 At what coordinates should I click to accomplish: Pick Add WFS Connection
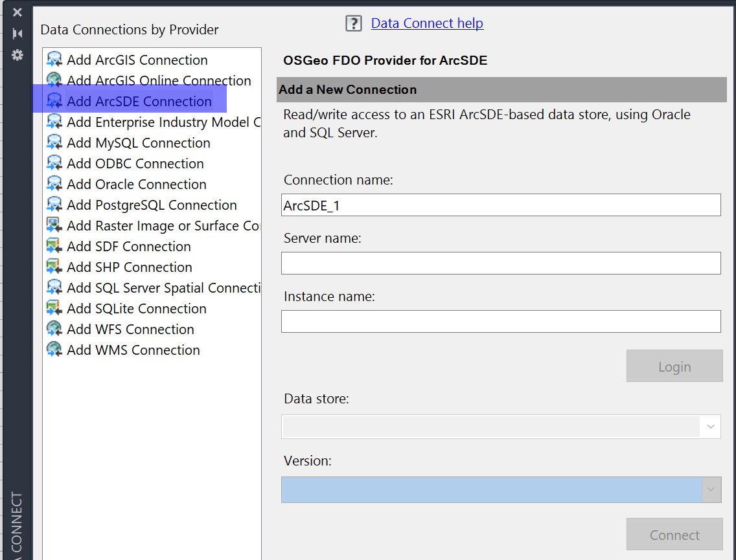pyautogui.click(x=130, y=330)
